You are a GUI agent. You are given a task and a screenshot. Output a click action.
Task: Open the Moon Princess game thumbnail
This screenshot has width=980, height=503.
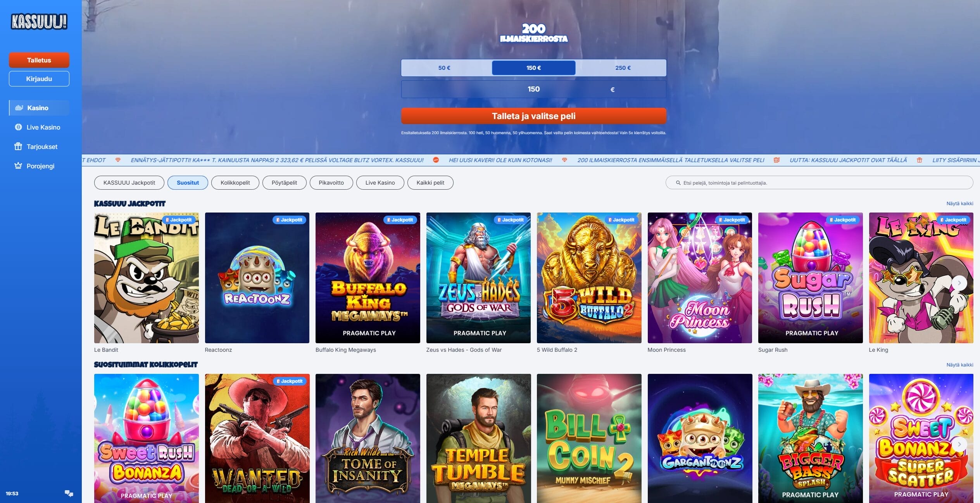(700, 278)
